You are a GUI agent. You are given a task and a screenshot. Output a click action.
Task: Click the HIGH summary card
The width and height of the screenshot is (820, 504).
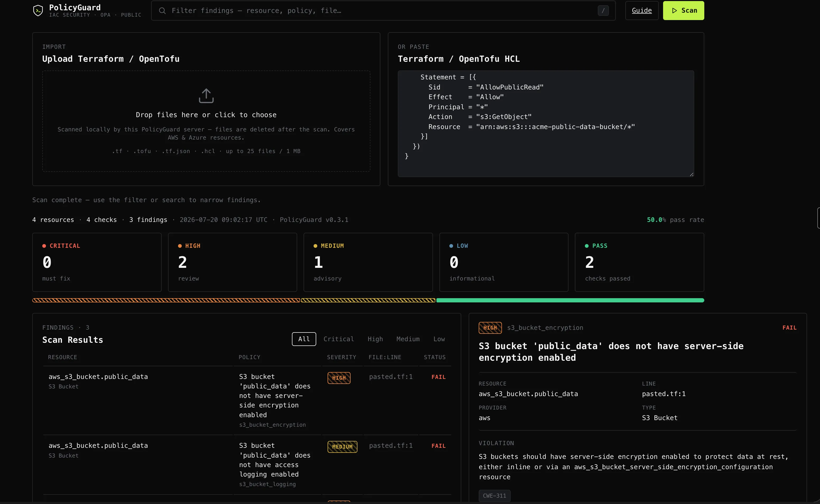coord(232,262)
